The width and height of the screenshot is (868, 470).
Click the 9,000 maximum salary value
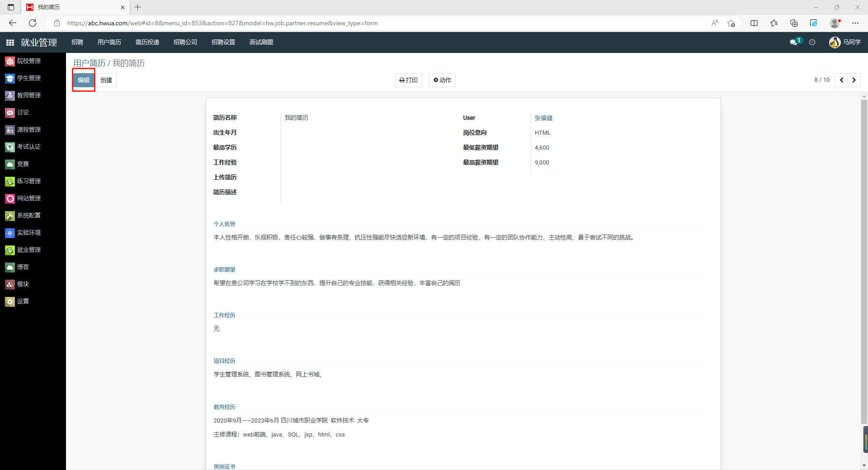tap(542, 163)
